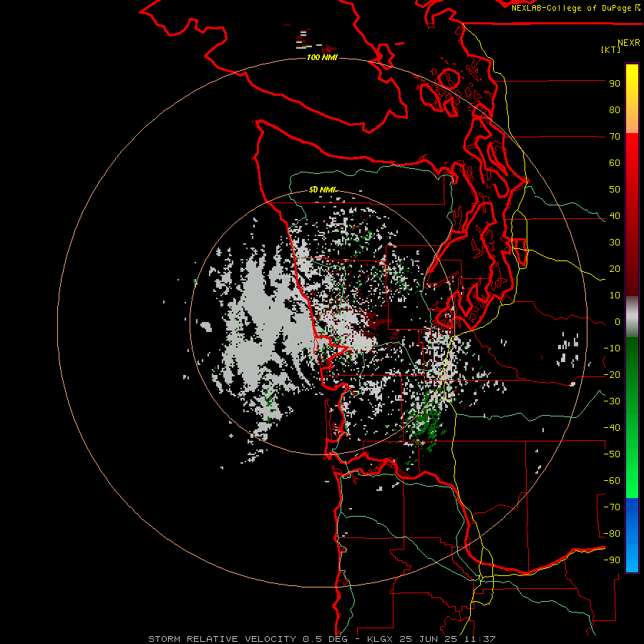Click the KLGX station identifier in the caption
Image resolution: width=644 pixels, height=644 pixels.
coord(380,639)
